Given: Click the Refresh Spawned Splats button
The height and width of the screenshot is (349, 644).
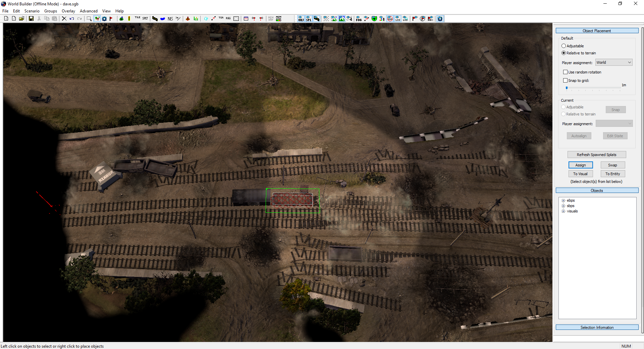Looking at the screenshot, I should pyautogui.click(x=597, y=155).
